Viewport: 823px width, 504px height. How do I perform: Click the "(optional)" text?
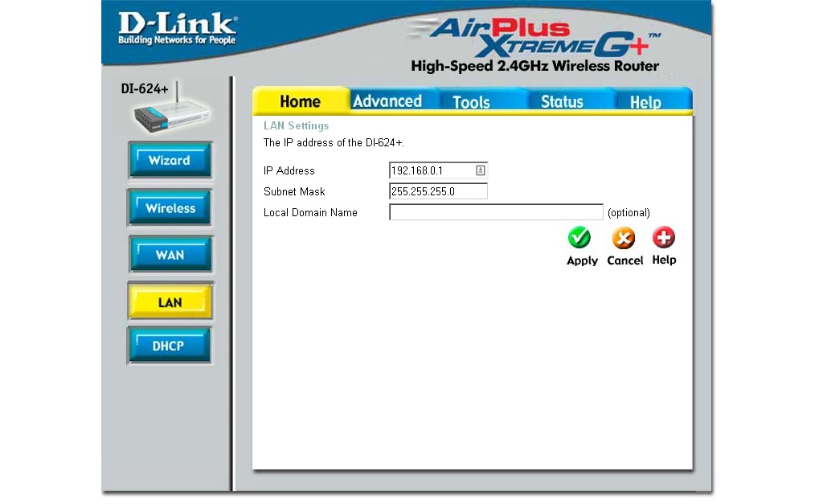629,213
